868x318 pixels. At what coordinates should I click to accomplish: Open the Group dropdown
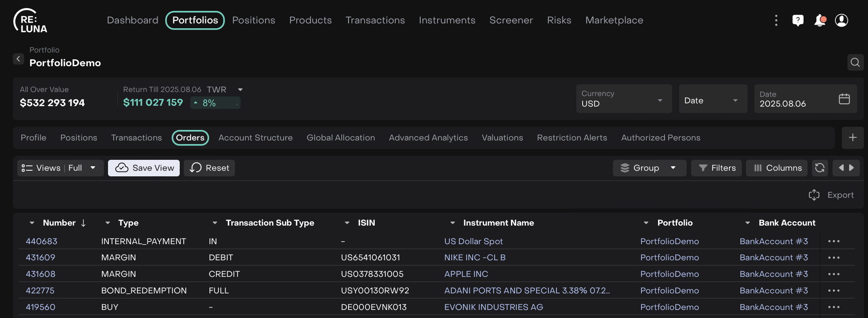649,168
